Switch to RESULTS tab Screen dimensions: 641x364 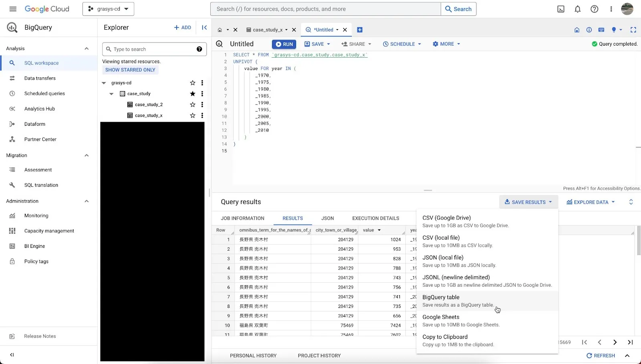click(x=292, y=218)
